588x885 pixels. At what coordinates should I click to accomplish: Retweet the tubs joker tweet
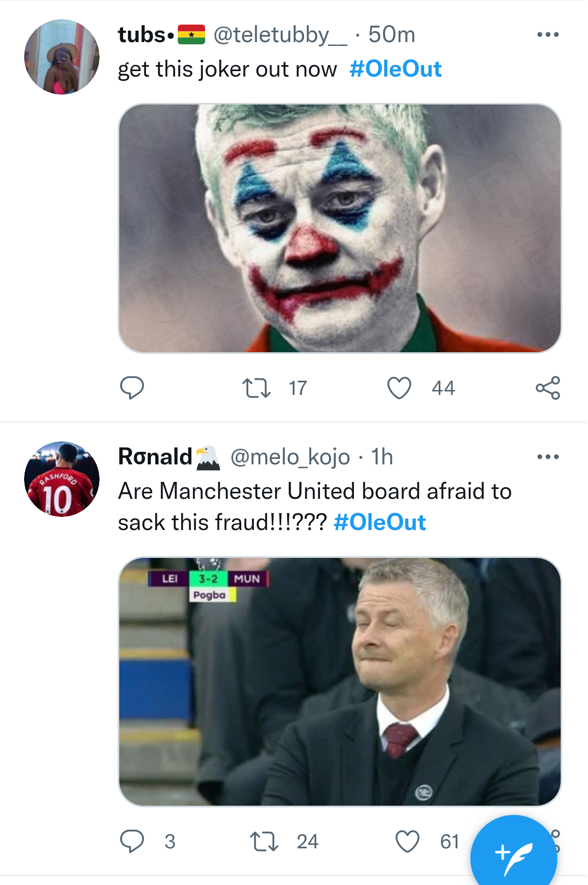point(257,388)
